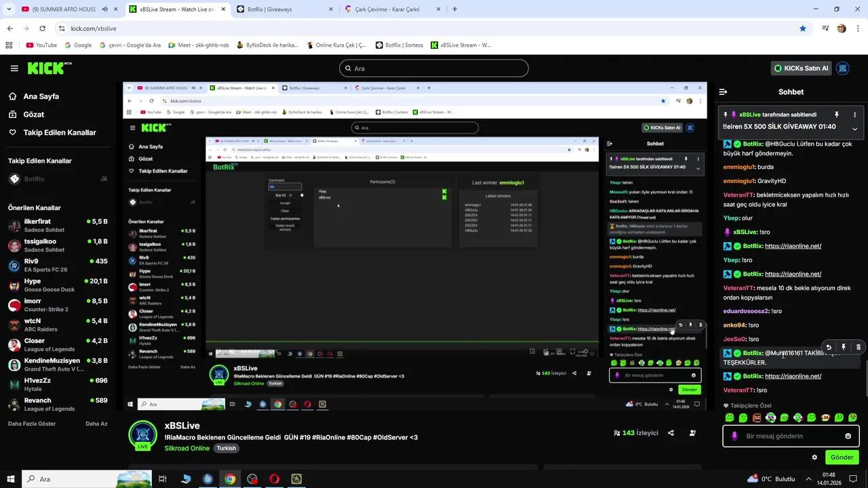Click the reply arrow on BotRix's chat message
This screenshot has width=868, height=488.
click(828, 347)
